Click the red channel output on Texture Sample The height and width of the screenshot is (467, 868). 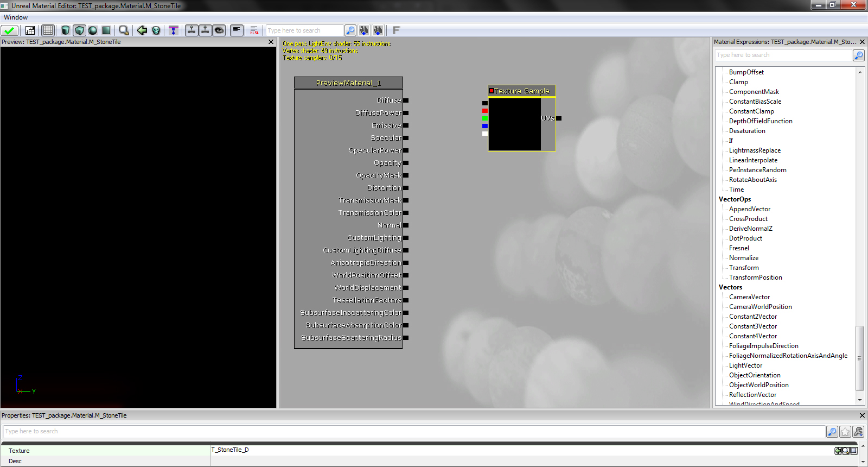tap(485, 111)
